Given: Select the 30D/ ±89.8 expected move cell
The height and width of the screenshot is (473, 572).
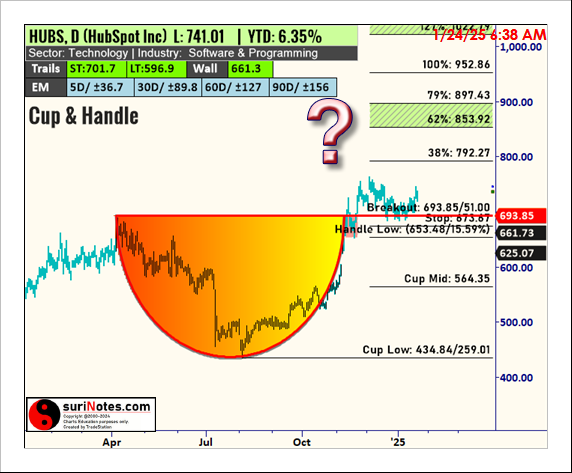Looking at the screenshot, I should click(x=168, y=88).
